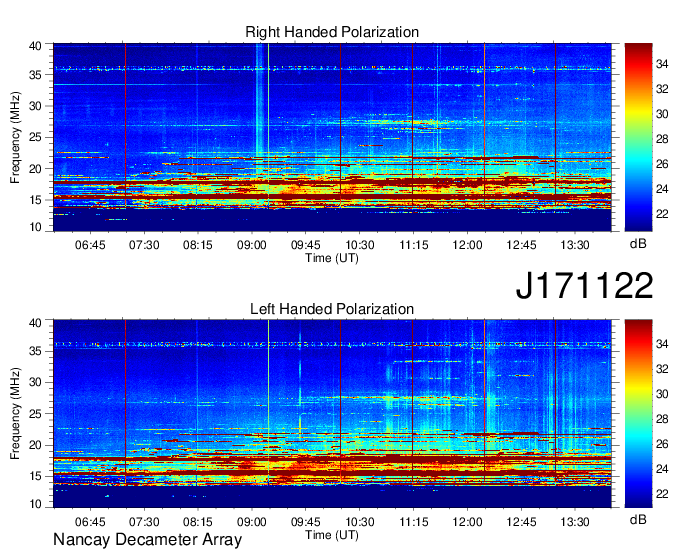The width and height of the screenshot is (680, 552).
Task: Click the 12:00 tick of the left-handed plot
Action: [467, 521]
